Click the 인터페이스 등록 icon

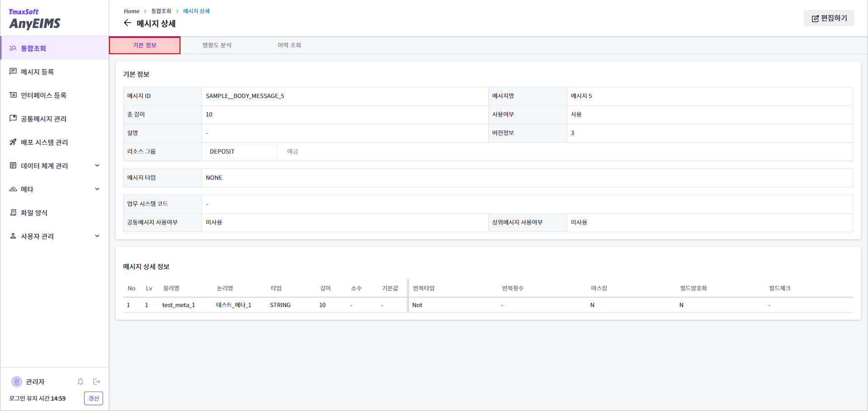pyautogui.click(x=13, y=95)
